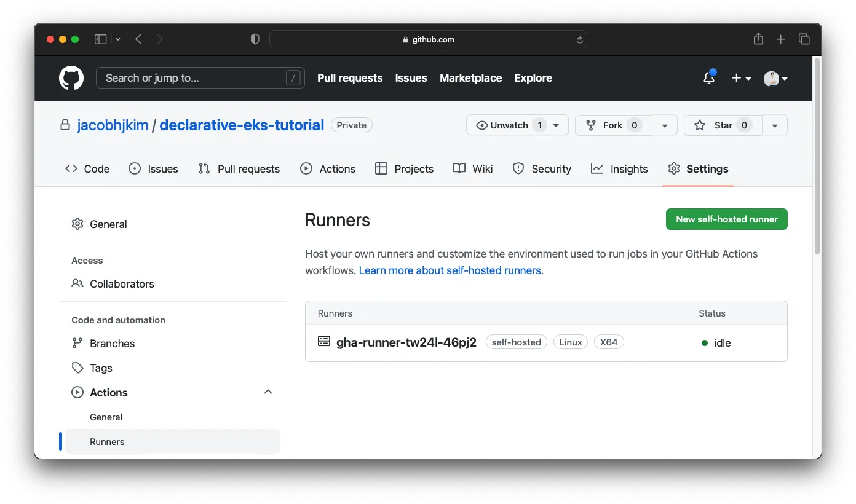Click the Branches icon in the sidebar
The image size is (856, 504).
[77, 343]
